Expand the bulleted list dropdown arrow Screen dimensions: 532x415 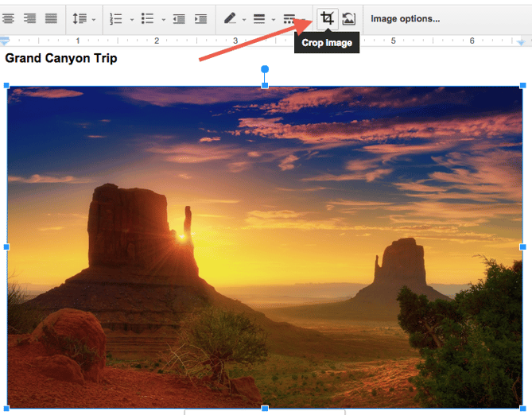pos(163,19)
